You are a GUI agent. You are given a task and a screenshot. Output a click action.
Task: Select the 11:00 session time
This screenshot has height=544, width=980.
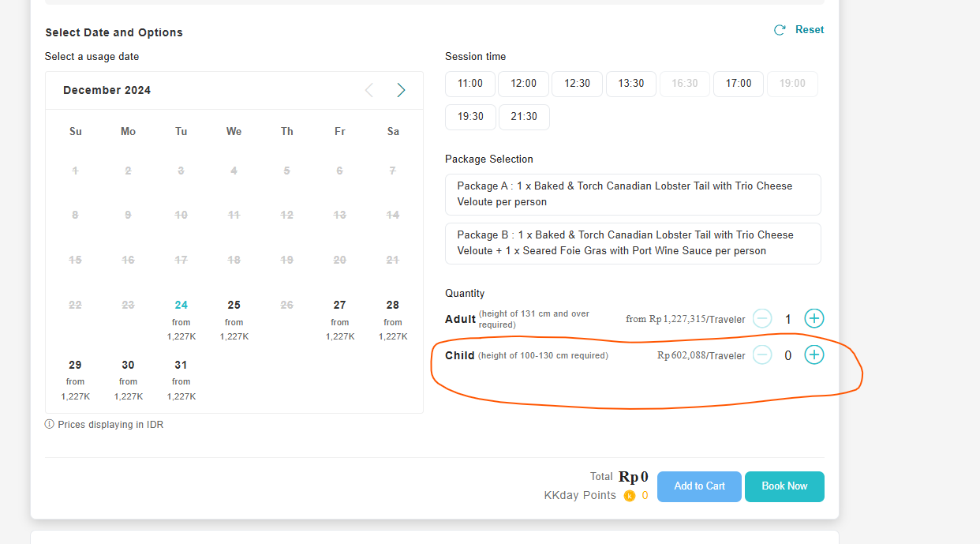coord(470,84)
